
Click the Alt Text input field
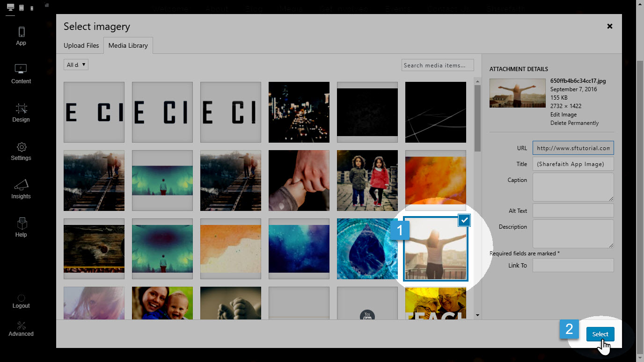pyautogui.click(x=573, y=210)
